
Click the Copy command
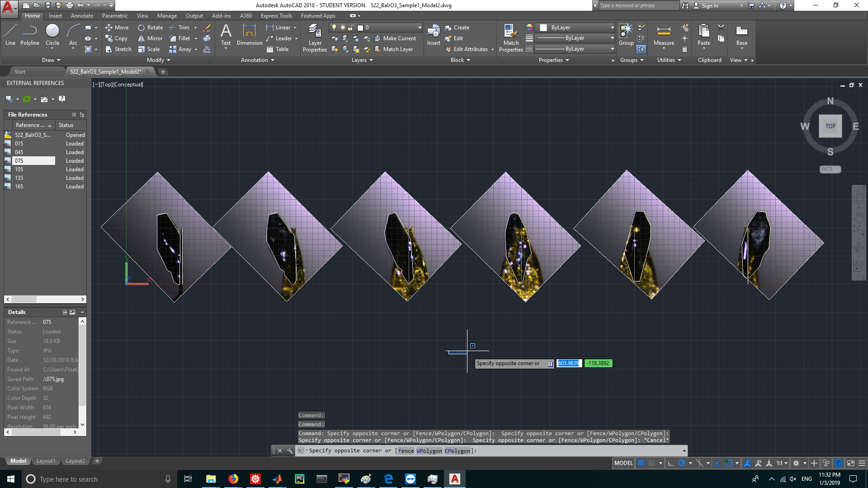pos(117,38)
